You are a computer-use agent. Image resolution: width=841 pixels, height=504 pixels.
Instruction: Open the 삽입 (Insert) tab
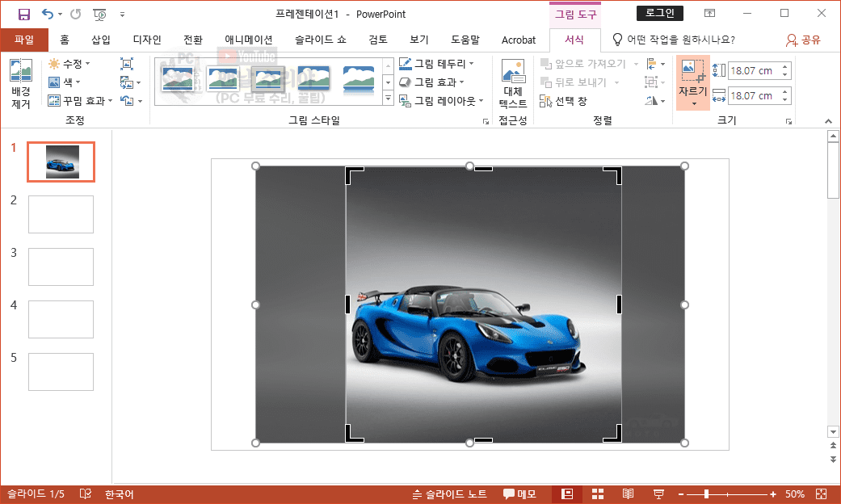tap(101, 40)
